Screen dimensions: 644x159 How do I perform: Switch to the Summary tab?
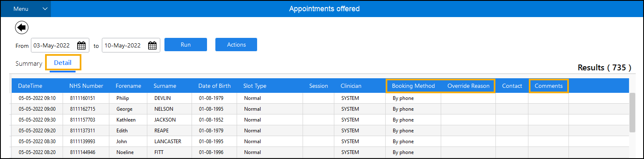pyautogui.click(x=29, y=64)
